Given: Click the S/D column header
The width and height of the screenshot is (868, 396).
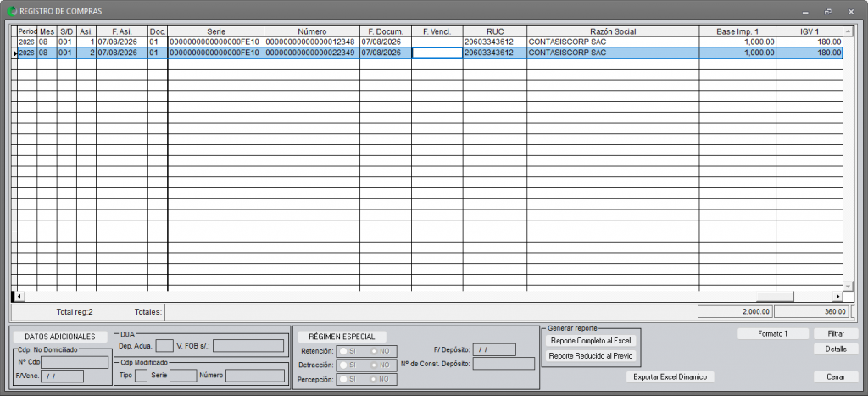Looking at the screenshot, I should (66, 31).
